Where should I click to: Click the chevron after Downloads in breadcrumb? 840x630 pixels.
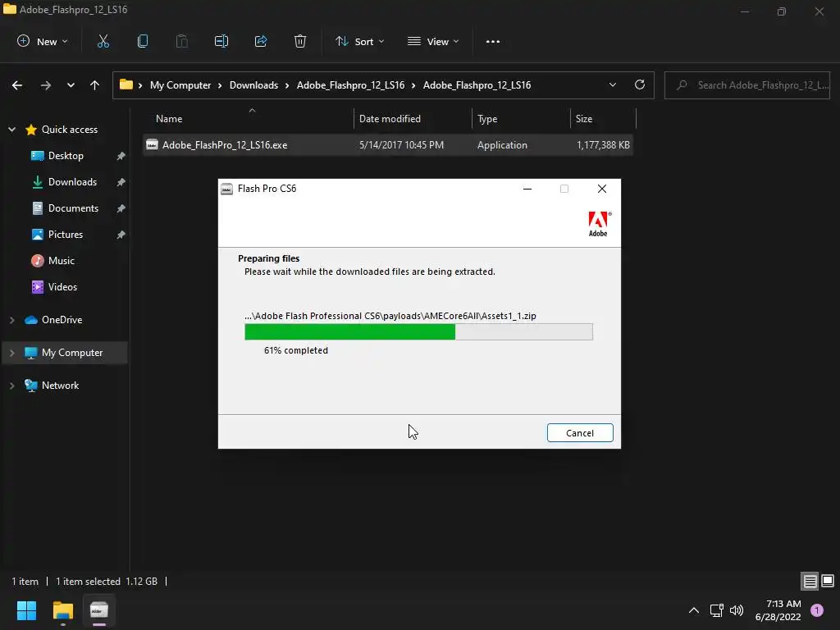tap(287, 85)
